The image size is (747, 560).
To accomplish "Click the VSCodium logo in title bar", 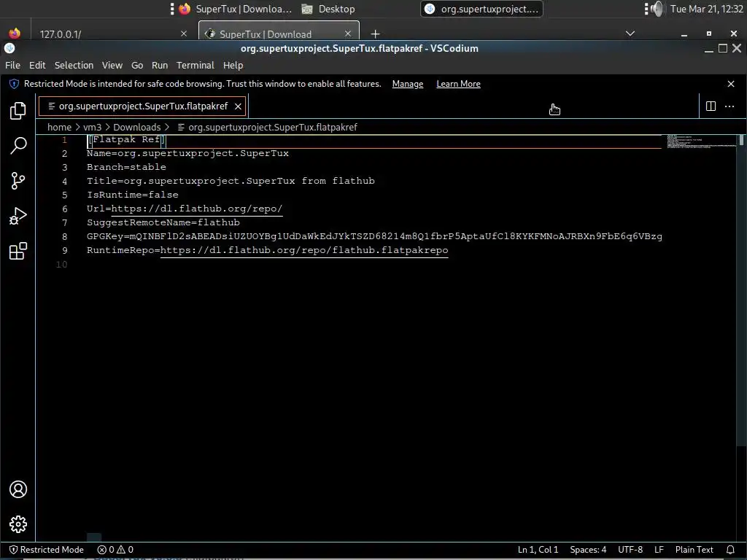I will click(x=9, y=48).
